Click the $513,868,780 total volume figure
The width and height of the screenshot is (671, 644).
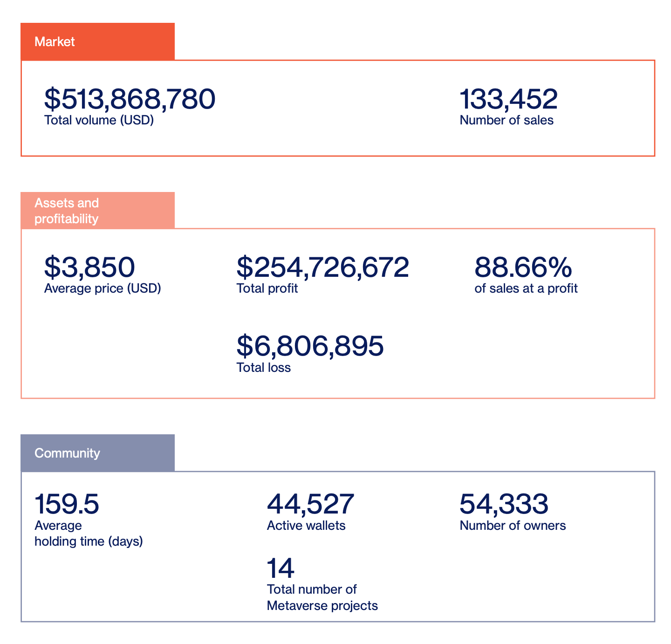pyautogui.click(x=130, y=99)
